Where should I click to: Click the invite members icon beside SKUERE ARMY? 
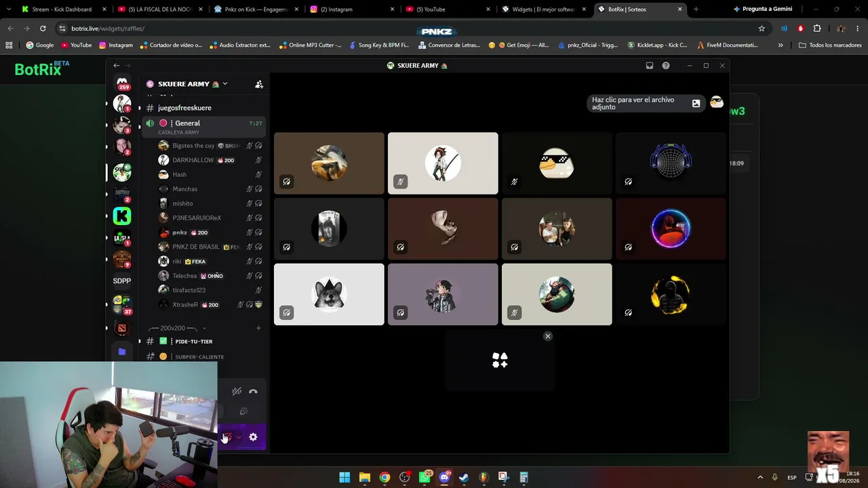pyautogui.click(x=259, y=84)
